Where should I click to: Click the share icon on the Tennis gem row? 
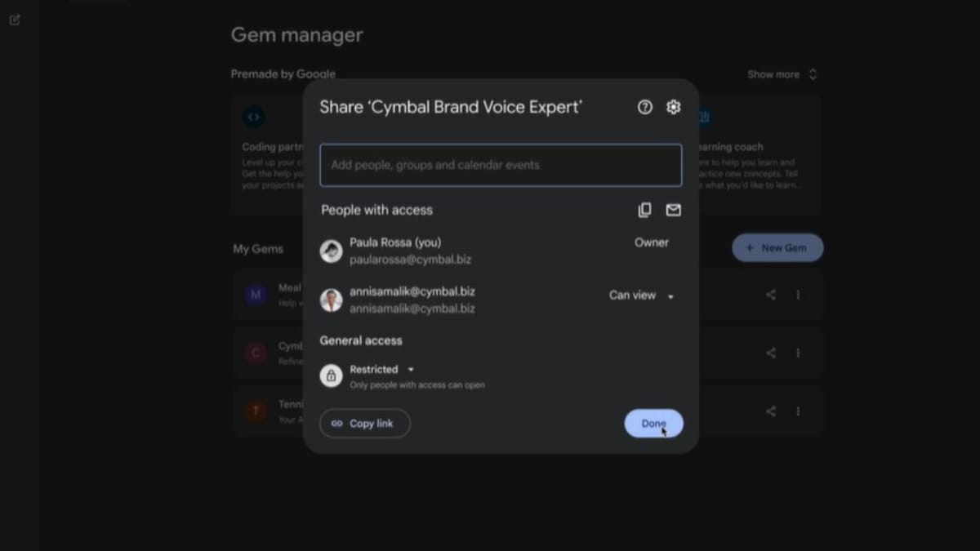click(x=771, y=411)
